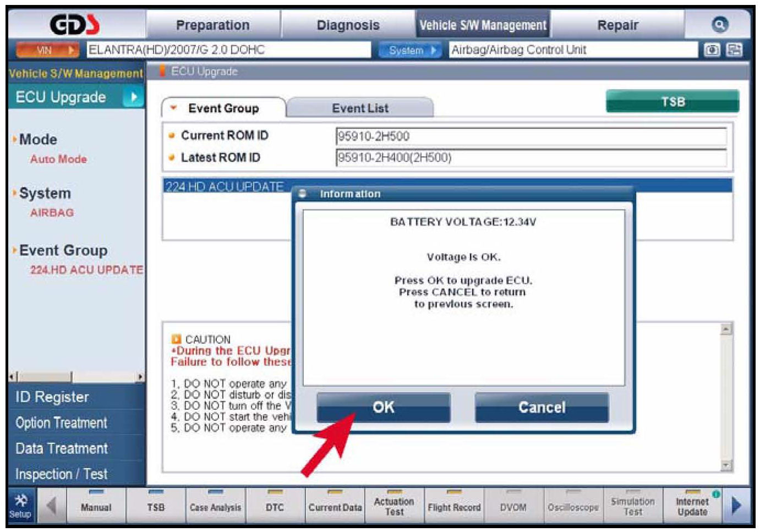Open ID Register
The width and height of the screenshot is (760, 532).
pos(76,397)
